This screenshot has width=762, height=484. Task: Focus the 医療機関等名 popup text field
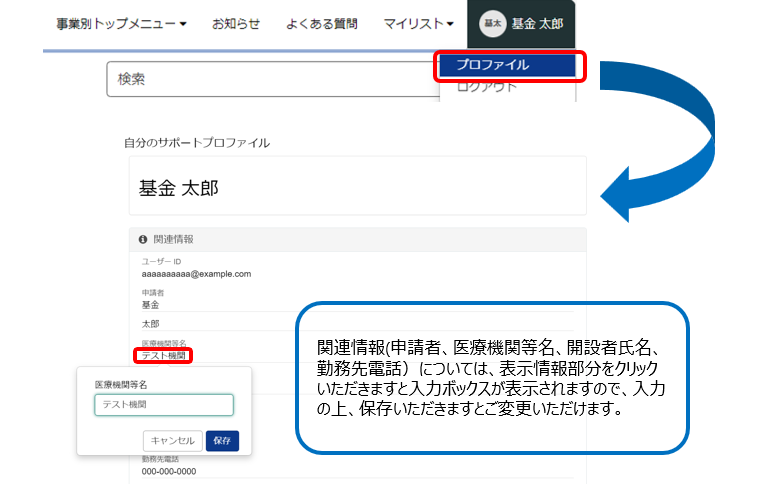(x=164, y=404)
